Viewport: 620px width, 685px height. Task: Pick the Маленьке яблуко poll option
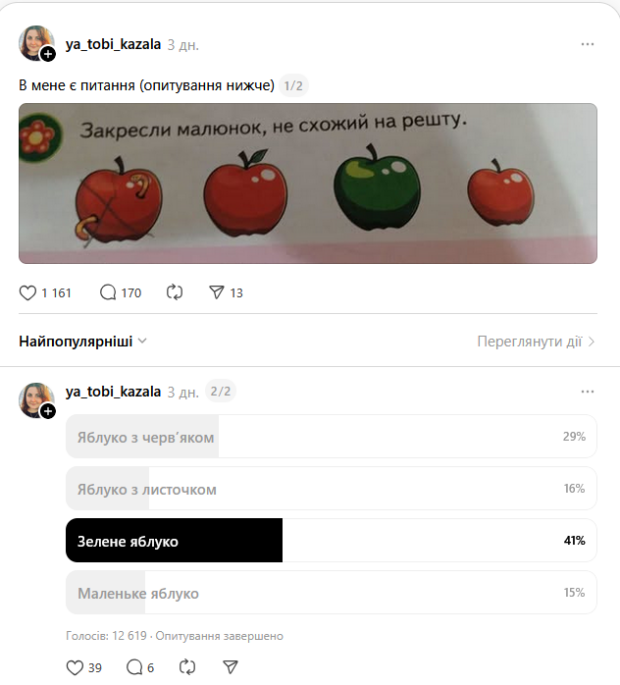331,592
